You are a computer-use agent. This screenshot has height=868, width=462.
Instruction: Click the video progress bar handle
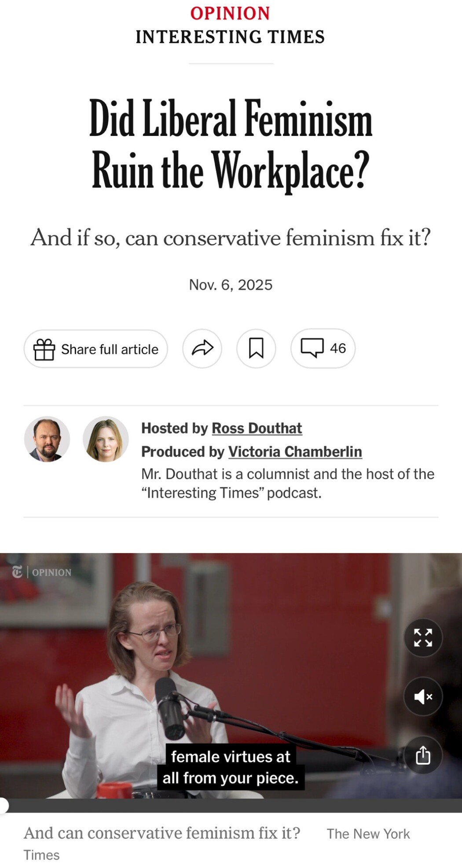pos(3,805)
